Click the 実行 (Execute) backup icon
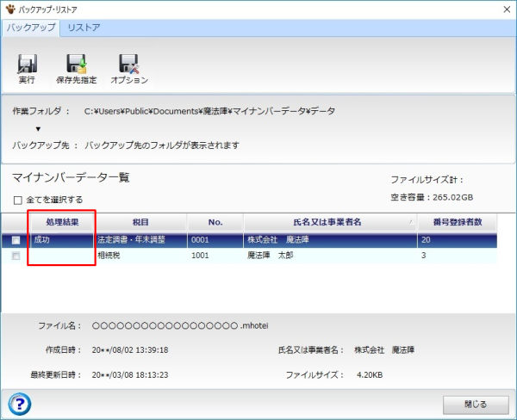 coord(27,69)
